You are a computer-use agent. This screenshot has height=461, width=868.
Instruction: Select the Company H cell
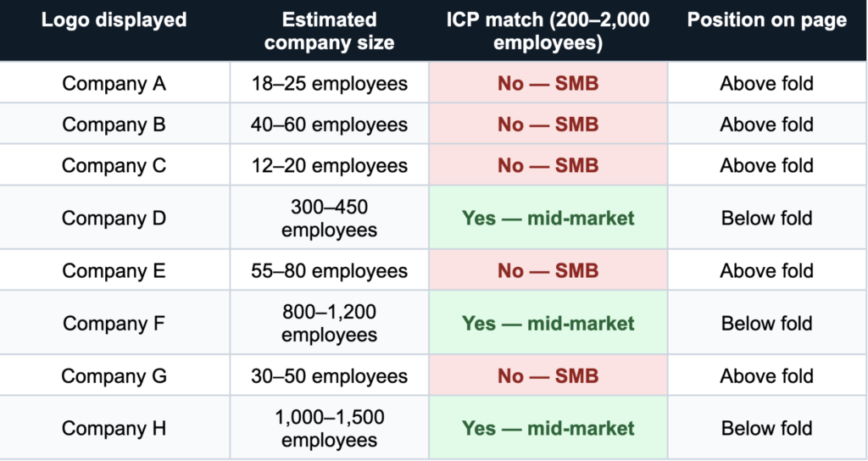(114, 428)
